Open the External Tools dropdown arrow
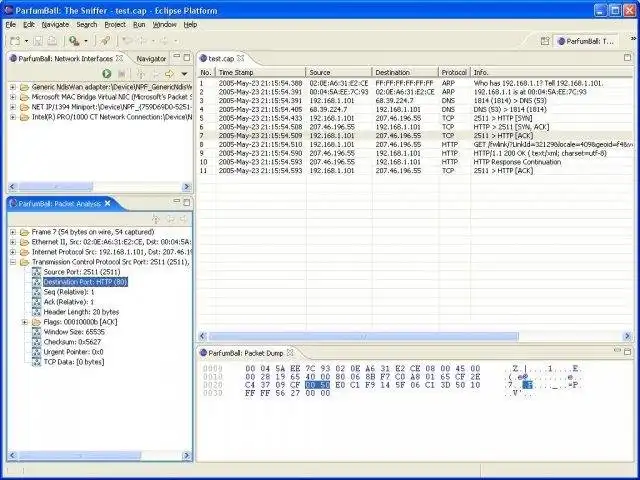Viewport: 640px width, 480px height. (86, 41)
